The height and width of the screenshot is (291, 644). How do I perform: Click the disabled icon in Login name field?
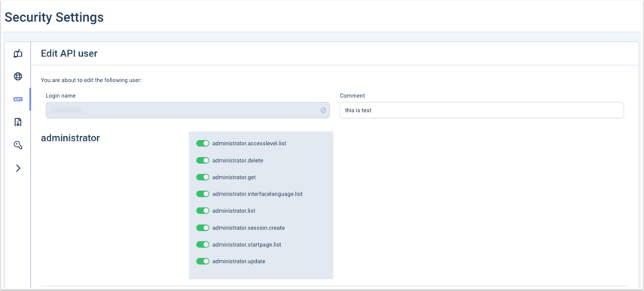point(323,111)
